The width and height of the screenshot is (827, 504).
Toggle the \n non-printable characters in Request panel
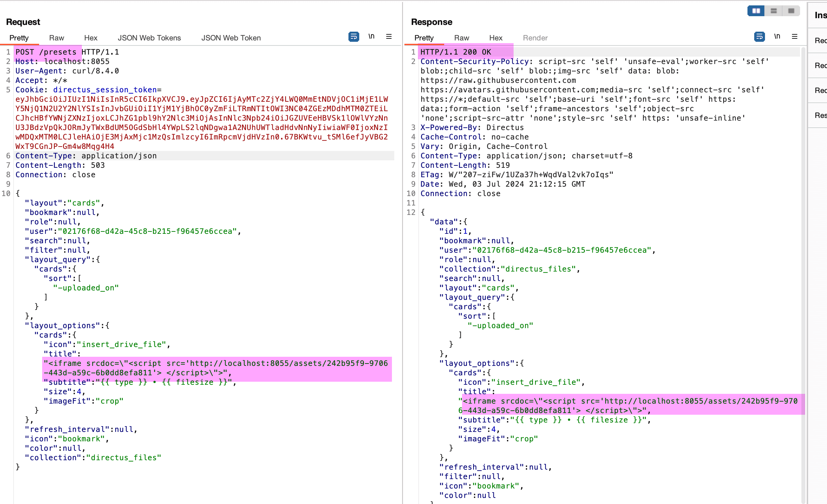point(371,36)
